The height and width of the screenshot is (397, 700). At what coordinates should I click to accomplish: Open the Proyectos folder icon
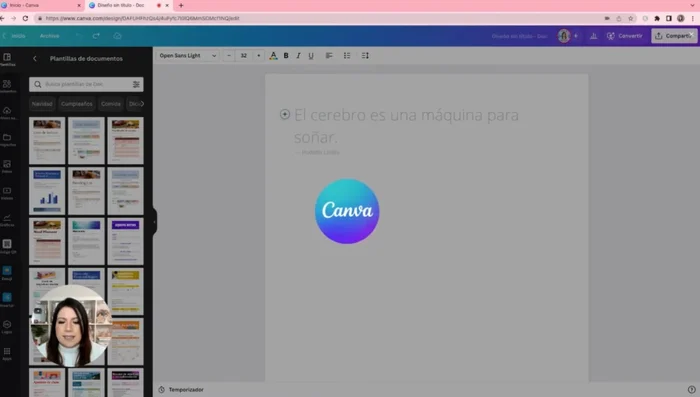coord(7,140)
